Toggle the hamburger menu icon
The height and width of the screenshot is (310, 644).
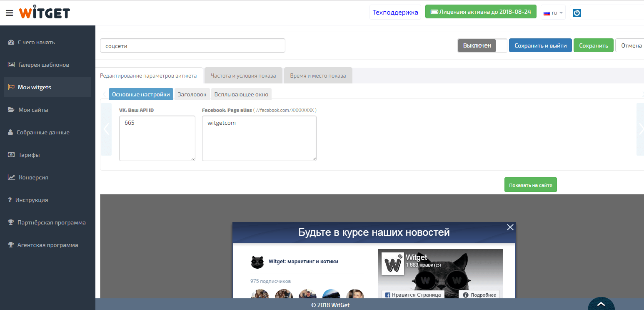tap(9, 13)
